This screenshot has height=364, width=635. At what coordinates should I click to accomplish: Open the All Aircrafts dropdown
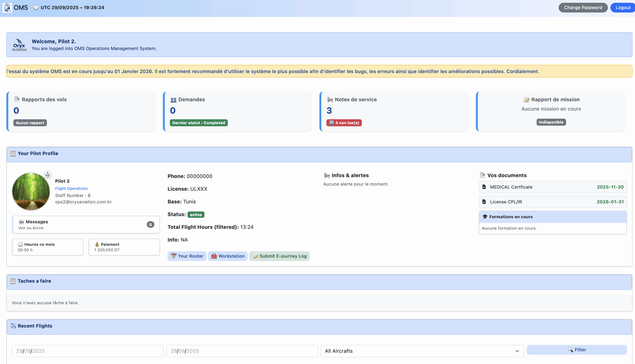point(422,351)
